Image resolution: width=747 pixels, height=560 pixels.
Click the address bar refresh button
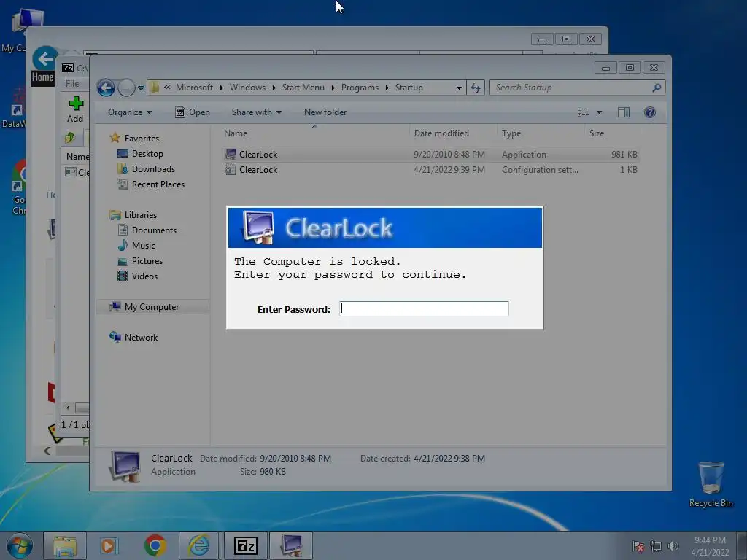476,87
